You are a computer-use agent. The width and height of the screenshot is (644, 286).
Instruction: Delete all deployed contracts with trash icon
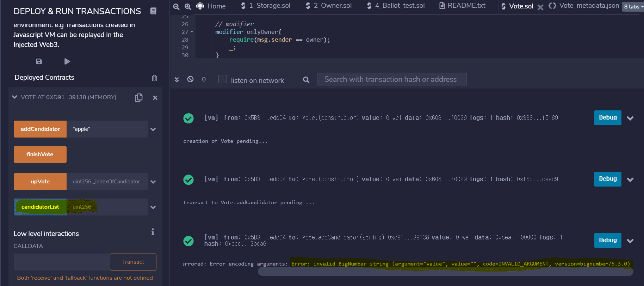point(154,78)
